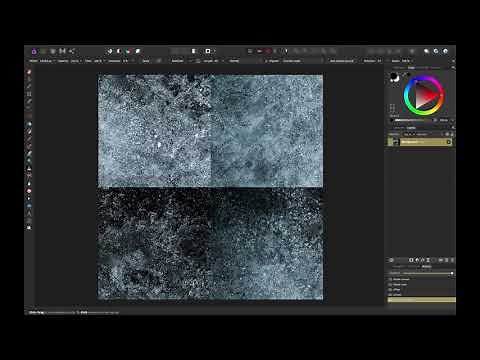Click the red snapping magnet icon
Viewport: 480px width, 360px height.
[269, 51]
